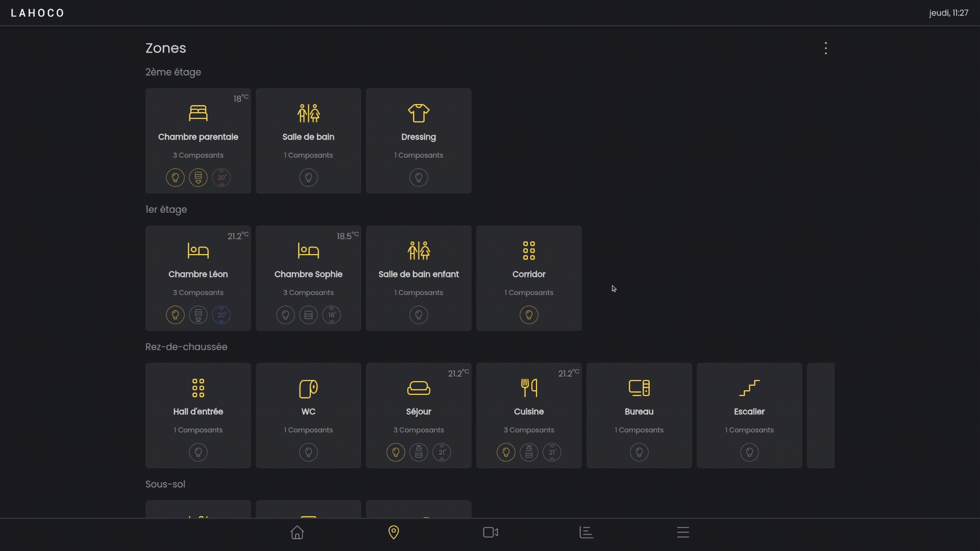Toggle Chambre parentale light bulb
The image size is (980, 551).
175,178
